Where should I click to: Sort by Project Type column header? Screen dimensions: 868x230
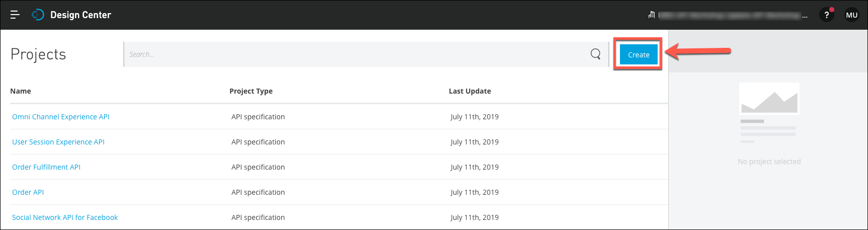(251, 91)
